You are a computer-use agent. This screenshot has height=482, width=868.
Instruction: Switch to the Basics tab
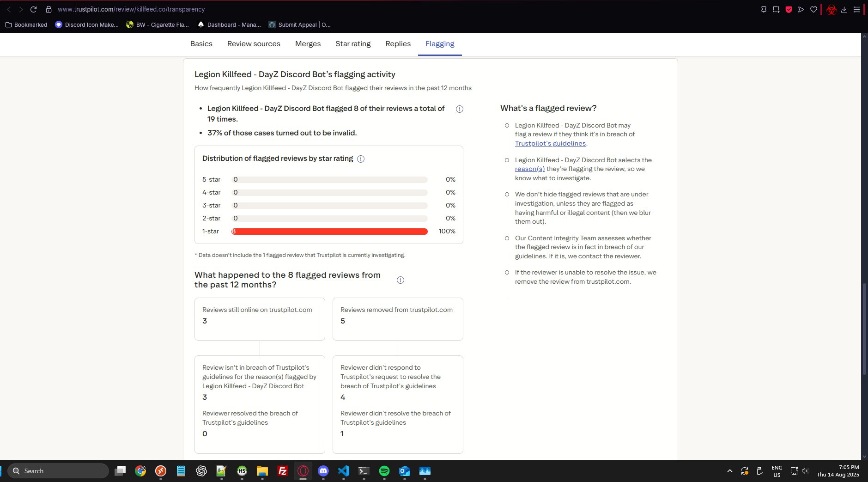201,44
